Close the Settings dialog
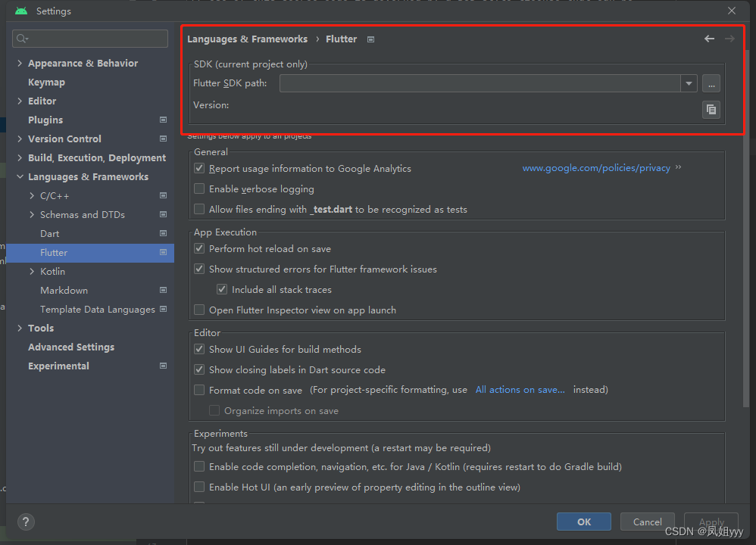Screen dimensions: 756x545 732,11
